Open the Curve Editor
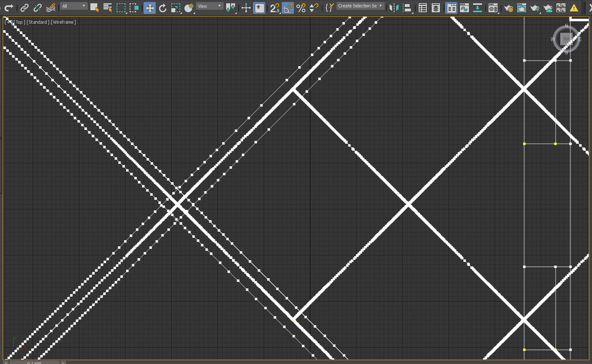Image resolution: width=592 pixels, height=364 pixels. click(x=464, y=7)
